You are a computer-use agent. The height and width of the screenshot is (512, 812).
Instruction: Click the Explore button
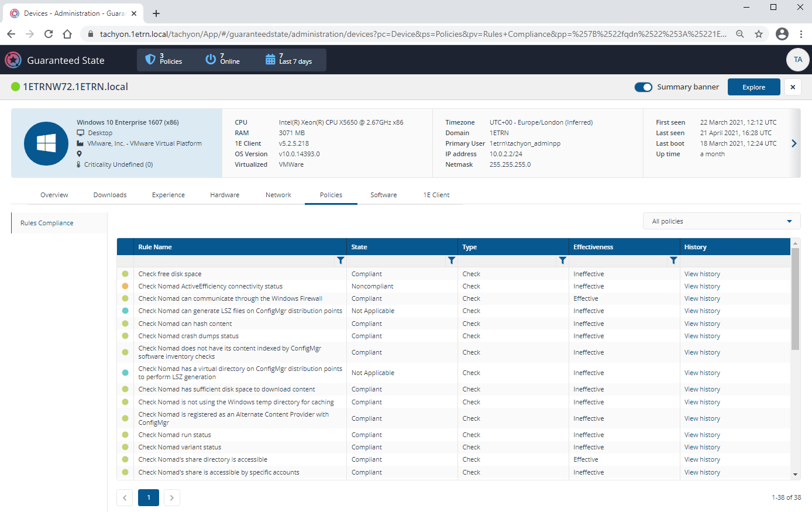(754, 87)
